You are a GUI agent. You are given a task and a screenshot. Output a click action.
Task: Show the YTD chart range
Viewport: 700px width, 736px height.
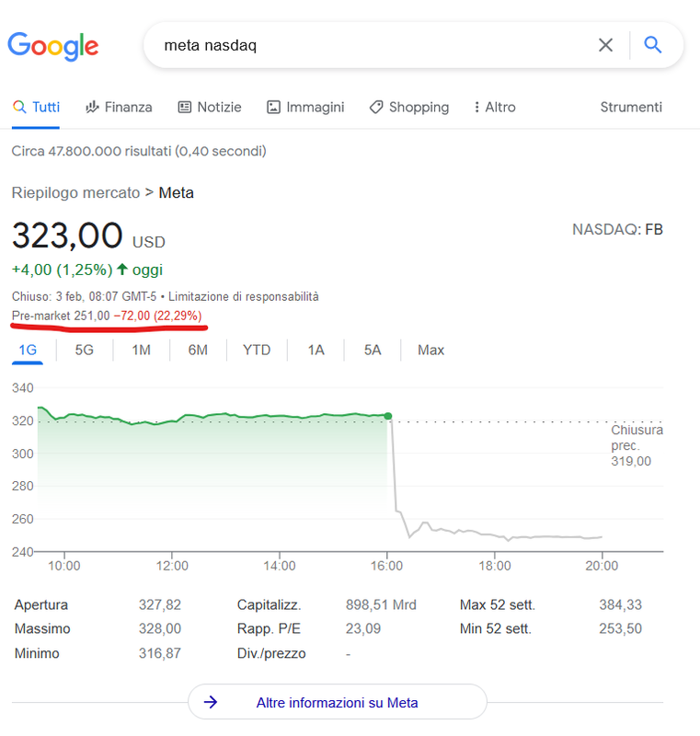pos(257,351)
